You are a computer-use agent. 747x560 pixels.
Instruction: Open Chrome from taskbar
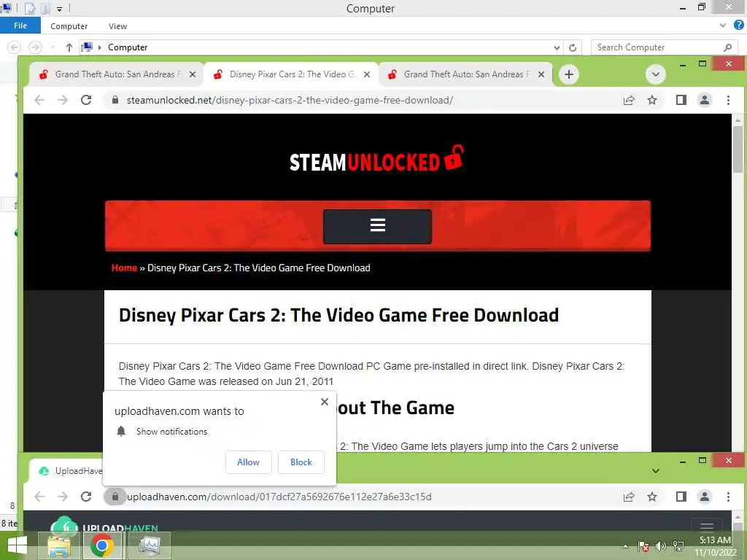tap(101, 545)
